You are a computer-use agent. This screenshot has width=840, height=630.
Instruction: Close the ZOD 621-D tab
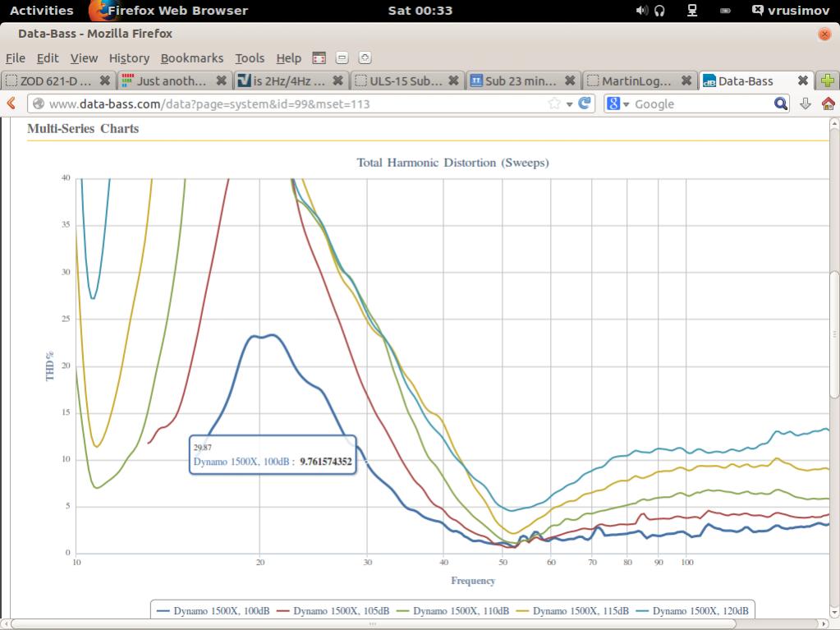[105, 80]
